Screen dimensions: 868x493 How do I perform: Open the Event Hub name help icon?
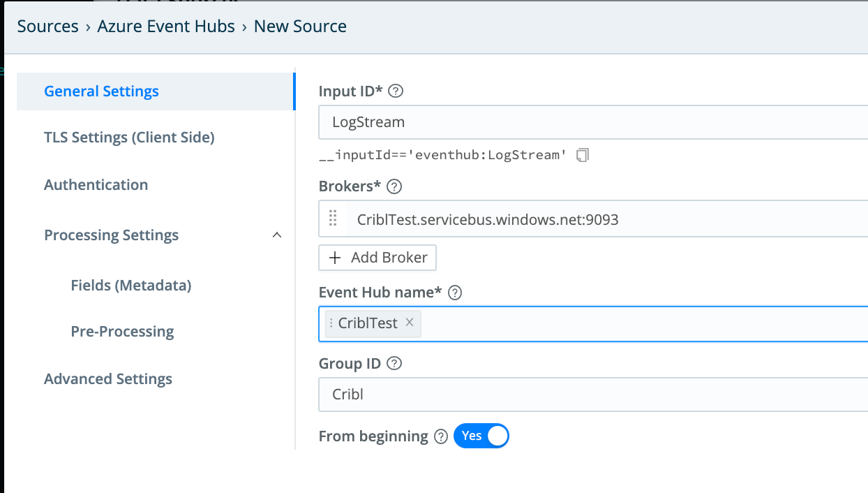click(x=455, y=293)
